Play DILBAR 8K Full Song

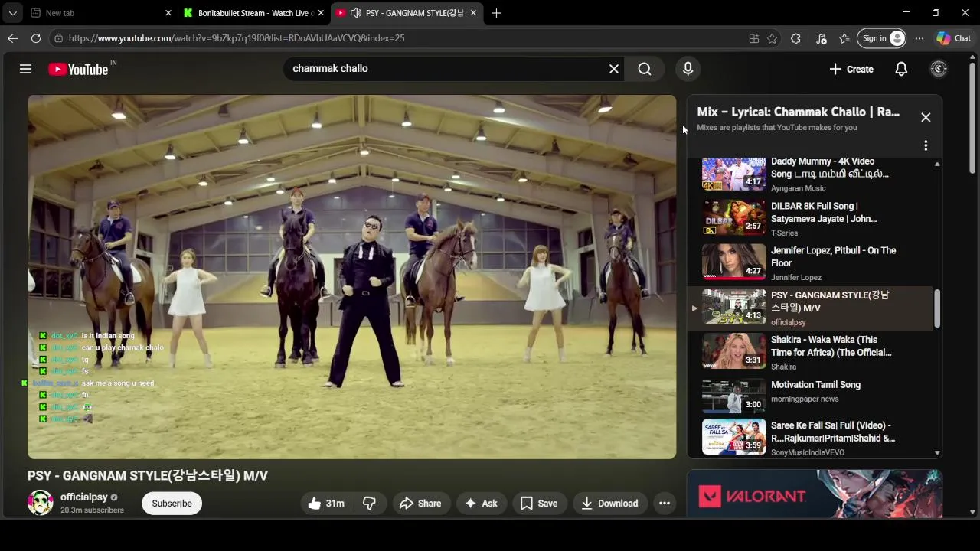(x=809, y=219)
